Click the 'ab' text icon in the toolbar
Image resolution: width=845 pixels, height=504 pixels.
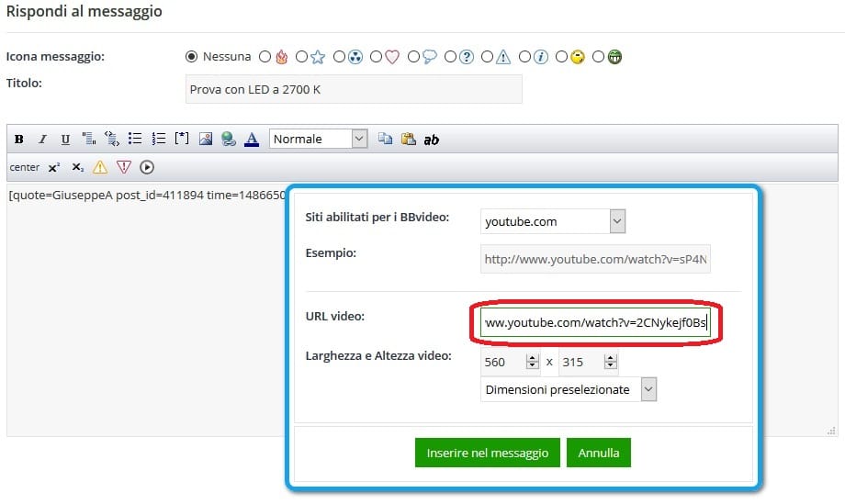click(x=431, y=140)
